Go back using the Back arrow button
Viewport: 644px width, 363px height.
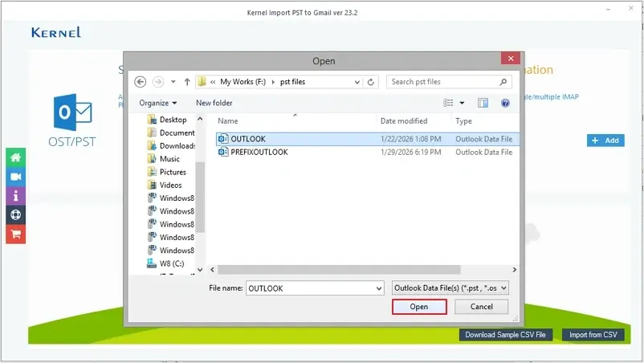coord(140,82)
